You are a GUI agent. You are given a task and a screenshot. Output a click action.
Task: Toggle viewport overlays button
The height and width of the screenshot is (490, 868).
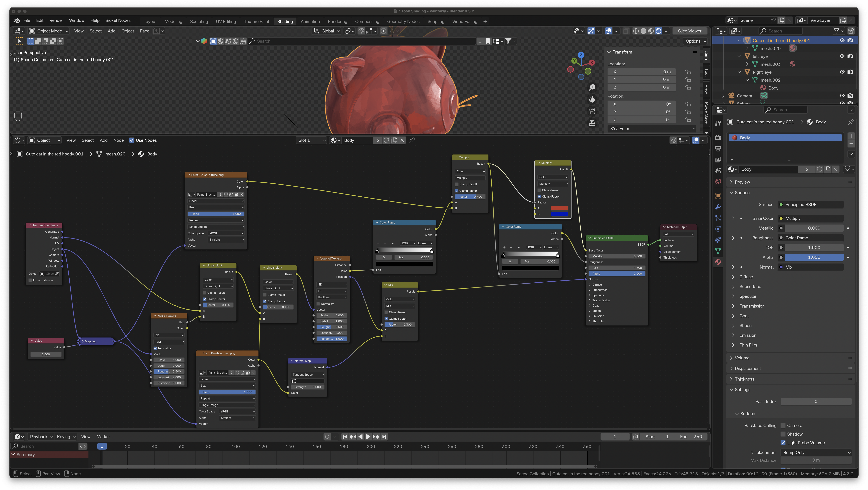click(609, 31)
